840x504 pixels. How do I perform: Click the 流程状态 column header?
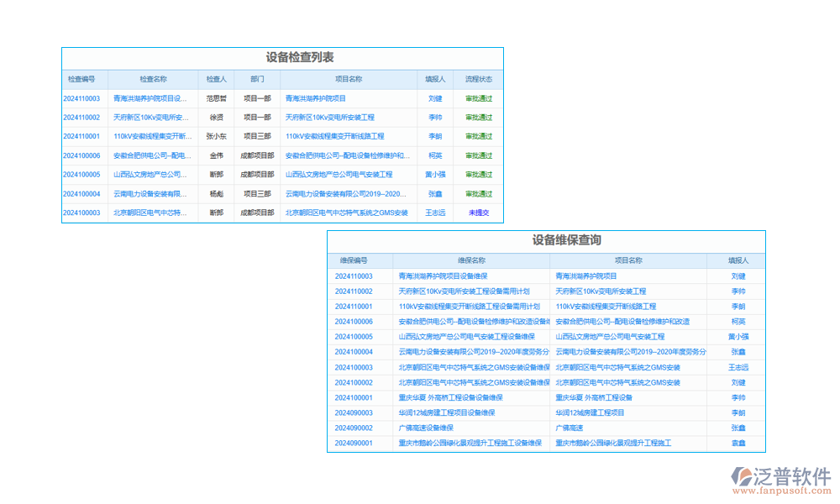[x=479, y=79]
